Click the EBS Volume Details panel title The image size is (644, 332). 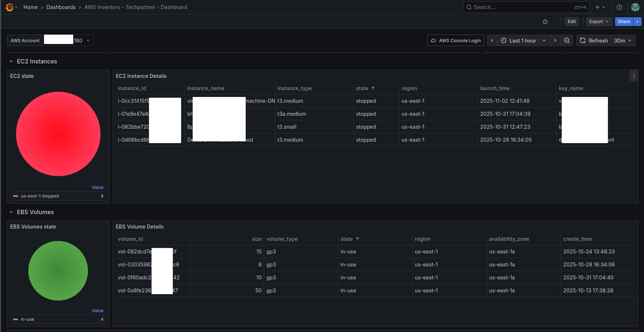[140, 227]
